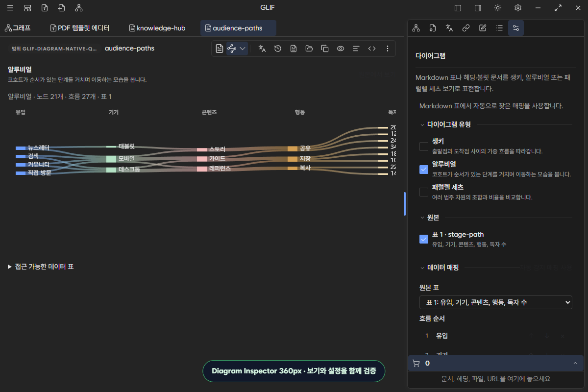
Task: Uncheck the 알루비얼 diagram type checkbox
Action: 424,169
